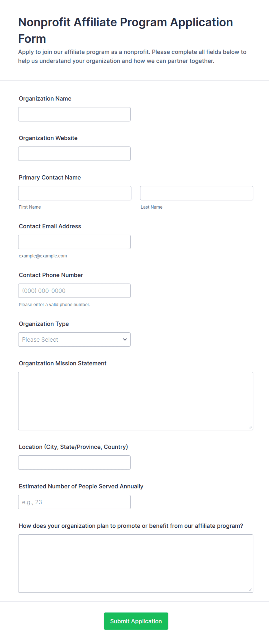Grab the Mission Statement textarea resize handle
Image resolution: width=269 pixels, height=644 pixels.
[x=250, y=427]
